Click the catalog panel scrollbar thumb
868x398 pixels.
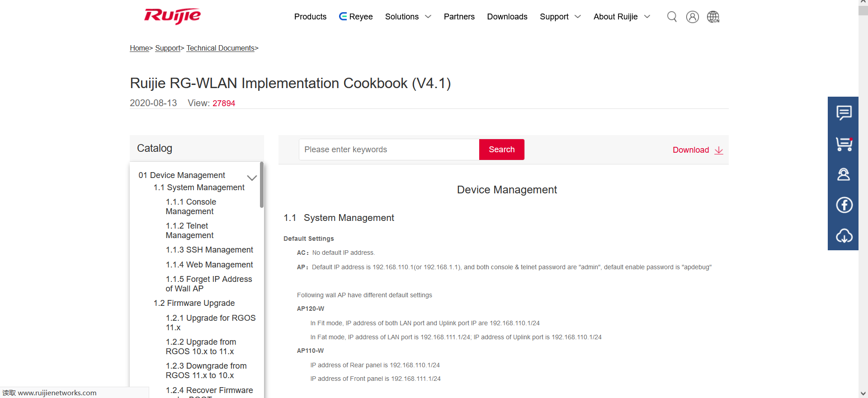tap(262, 185)
